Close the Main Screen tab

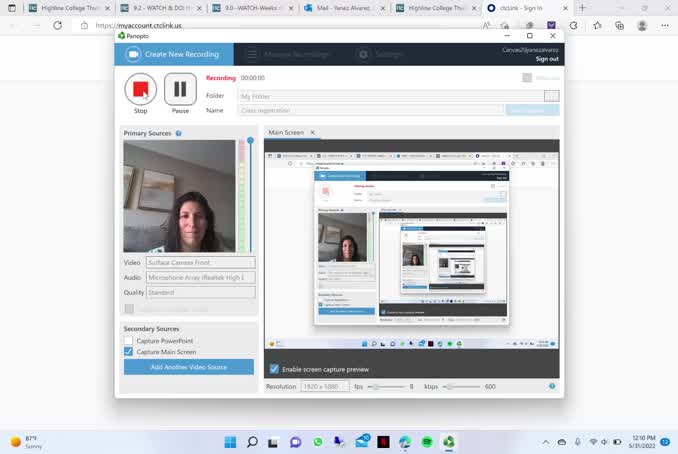[x=313, y=132]
